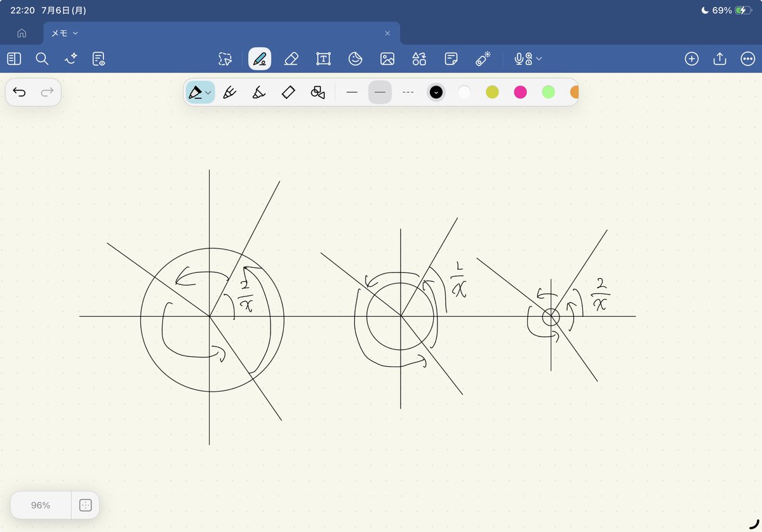Add a new page with the plus icon
Screen dimensions: 762x532
[692, 59]
